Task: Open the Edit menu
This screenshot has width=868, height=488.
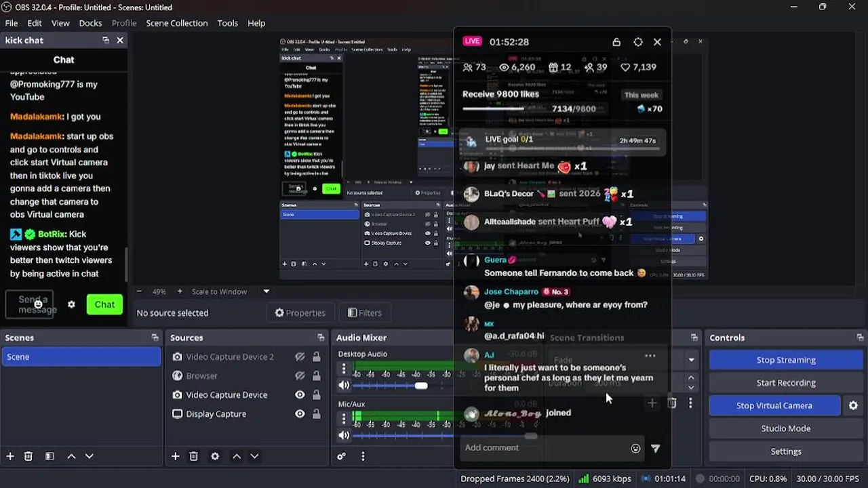Action: click(35, 23)
